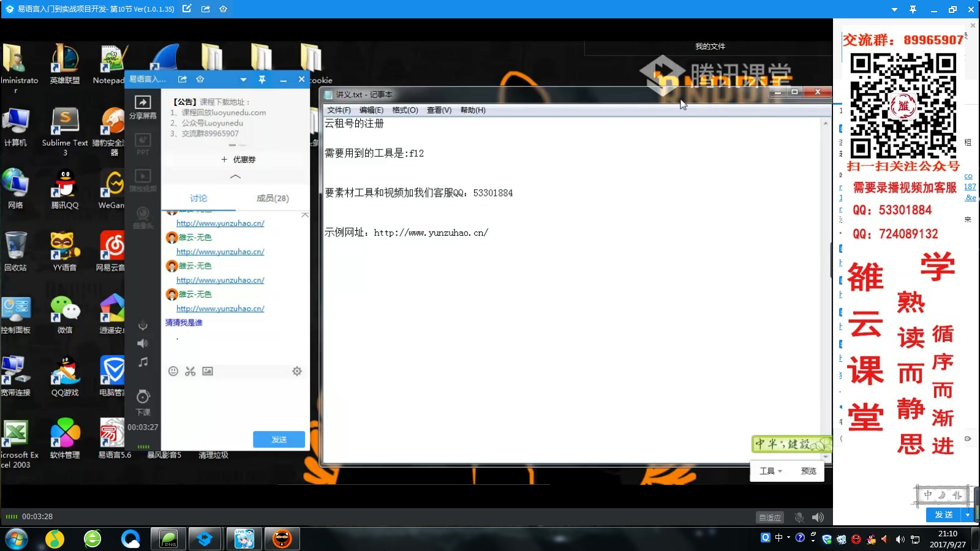Open the 工具 dropdown below Notepad
Image resolution: width=980 pixels, height=551 pixels.
tap(771, 471)
